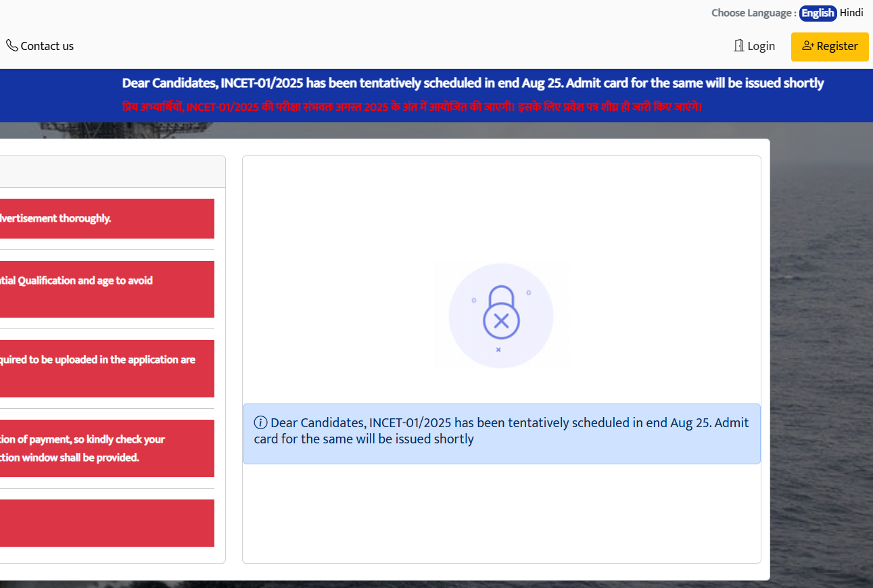Click the crossed padlock illustration

point(501,316)
